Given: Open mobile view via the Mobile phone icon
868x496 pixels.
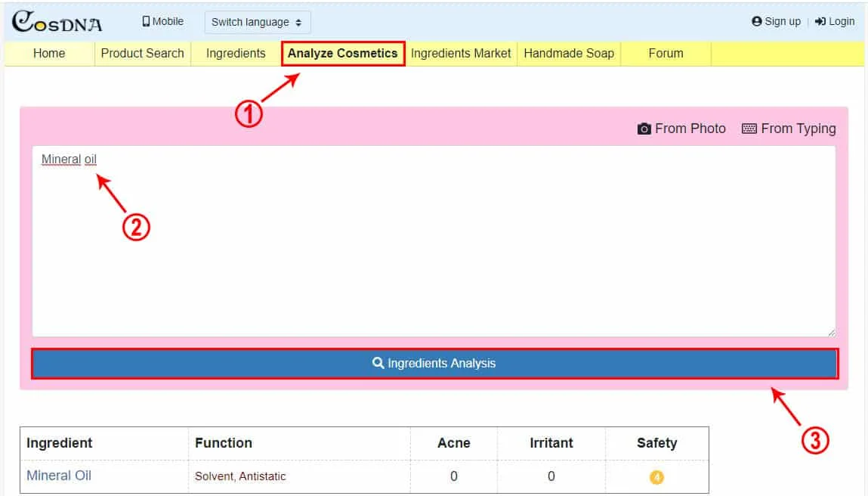Looking at the screenshot, I should click(144, 21).
